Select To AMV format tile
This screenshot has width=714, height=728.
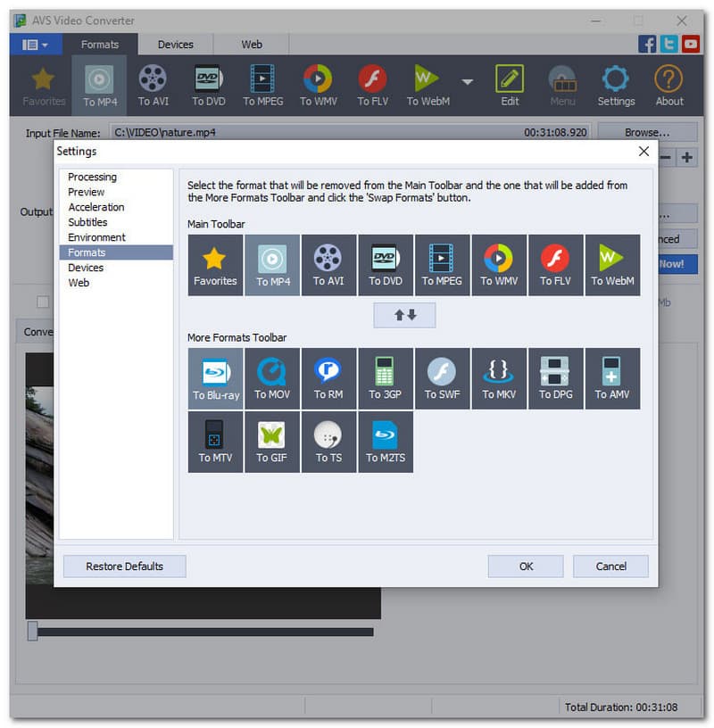click(612, 379)
